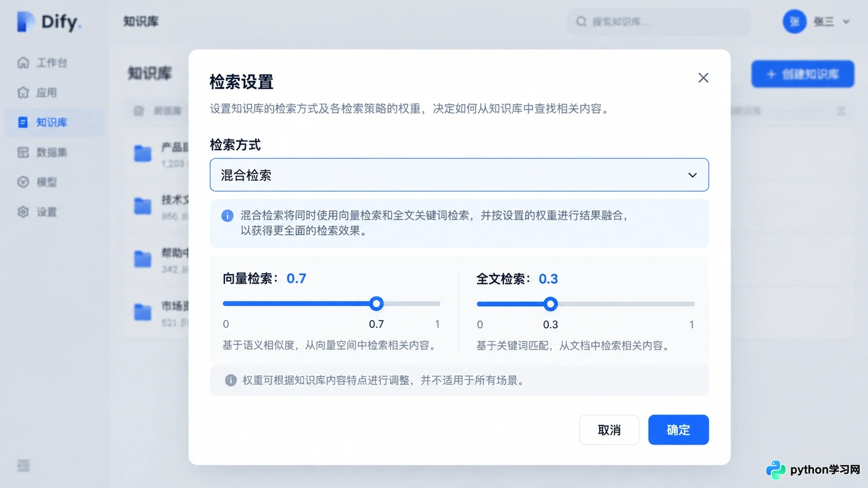Click the 创建知识库 button
868x488 pixels.
[802, 74]
